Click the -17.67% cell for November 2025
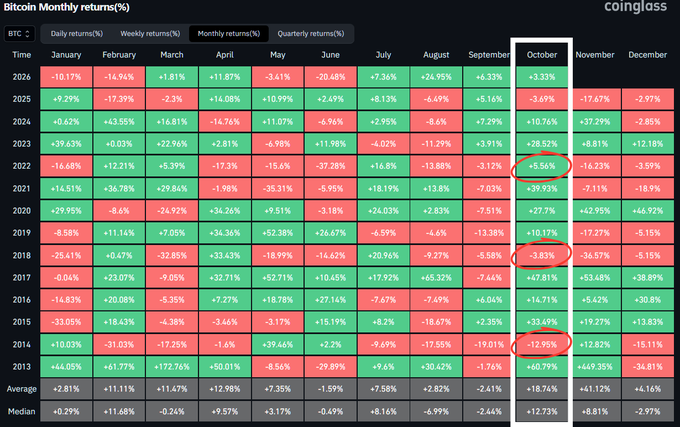680x427 pixels. [x=595, y=99]
